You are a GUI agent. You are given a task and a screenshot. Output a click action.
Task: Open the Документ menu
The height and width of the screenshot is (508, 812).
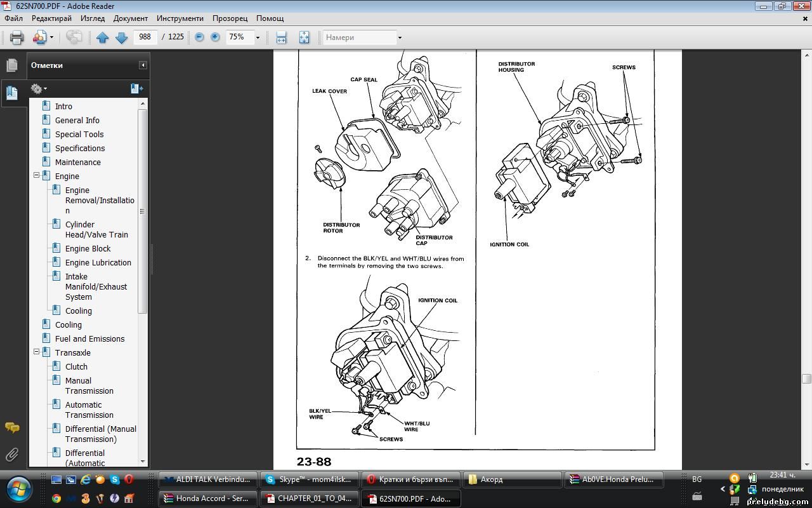pos(130,18)
